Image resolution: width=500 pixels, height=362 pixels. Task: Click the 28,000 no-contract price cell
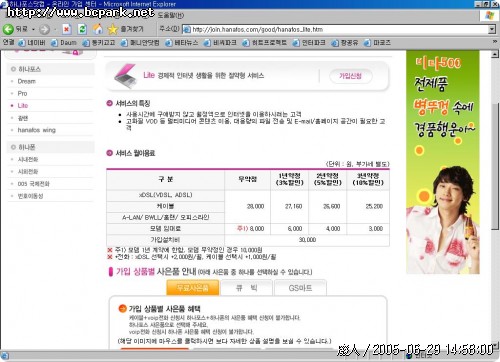248,207
